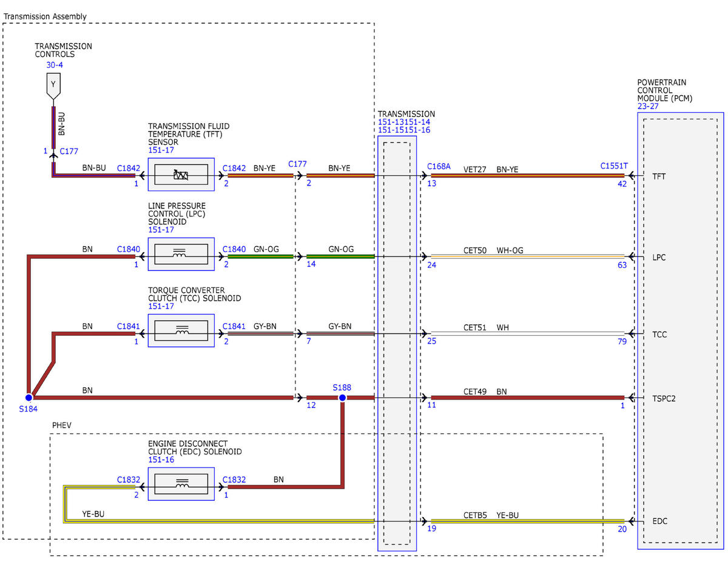Click the GY-BN label beside C1841
728x562 pixels.
coord(265,326)
